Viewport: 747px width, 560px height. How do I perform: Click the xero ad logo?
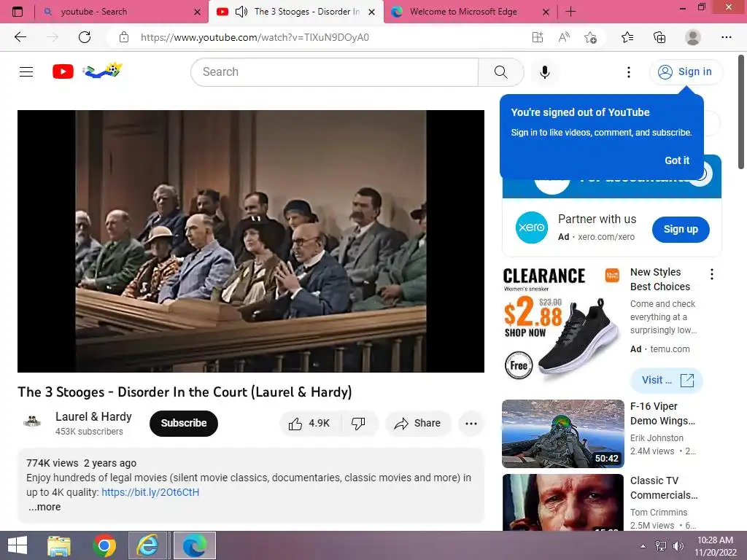(531, 227)
